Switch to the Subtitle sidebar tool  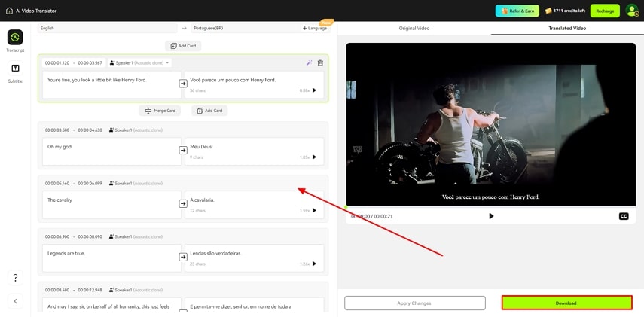point(15,69)
